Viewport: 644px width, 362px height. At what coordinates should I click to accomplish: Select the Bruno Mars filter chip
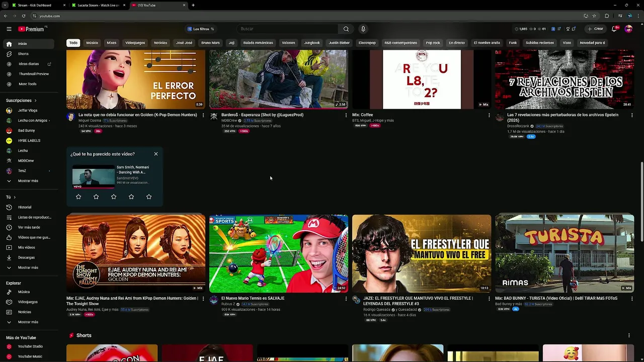210,43
